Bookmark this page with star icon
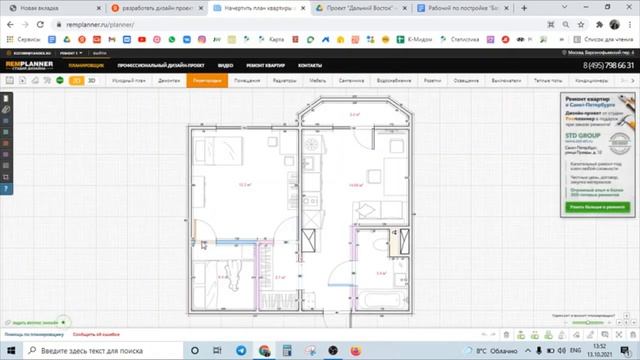The width and height of the screenshot is (640, 360). (581, 25)
